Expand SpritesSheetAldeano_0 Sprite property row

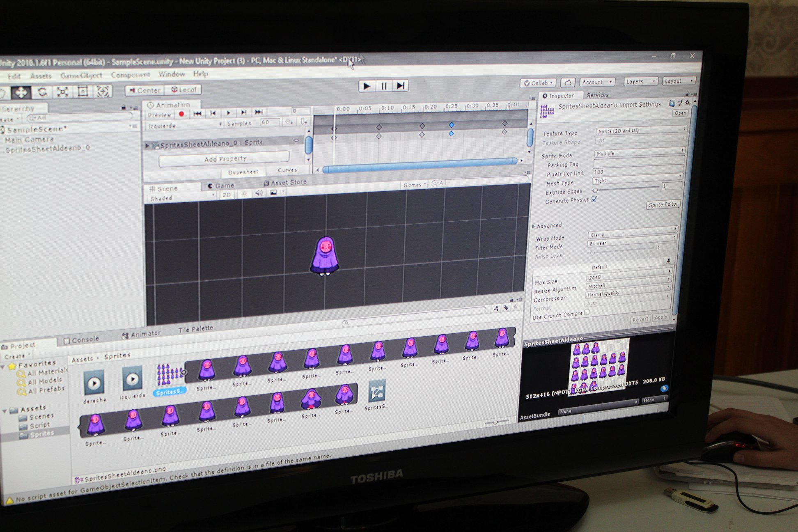[x=147, y=146]
